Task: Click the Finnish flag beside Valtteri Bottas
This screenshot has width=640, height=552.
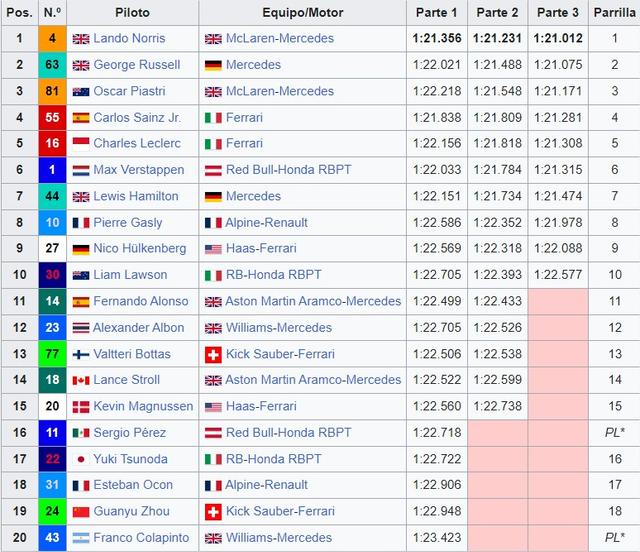Action: click(81, 354)
